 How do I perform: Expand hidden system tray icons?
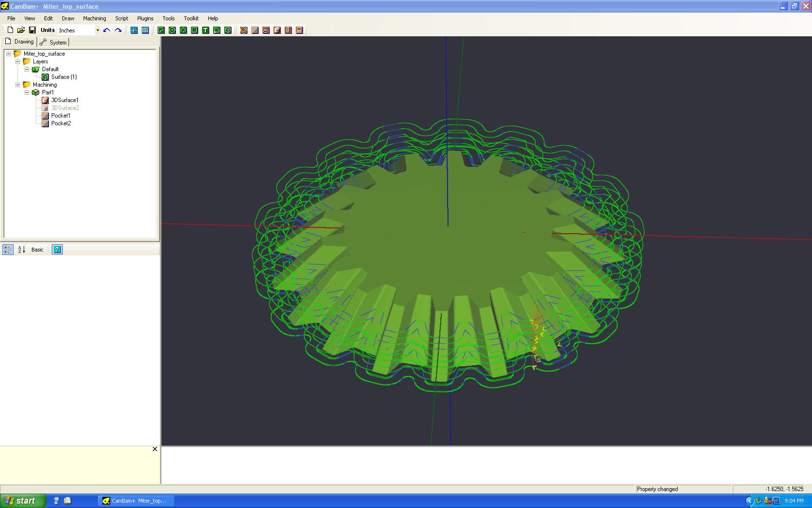coord(749,501)
